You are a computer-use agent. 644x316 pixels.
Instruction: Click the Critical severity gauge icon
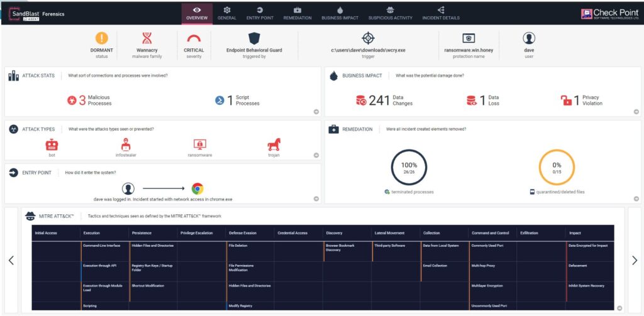(x=194, y=38)
